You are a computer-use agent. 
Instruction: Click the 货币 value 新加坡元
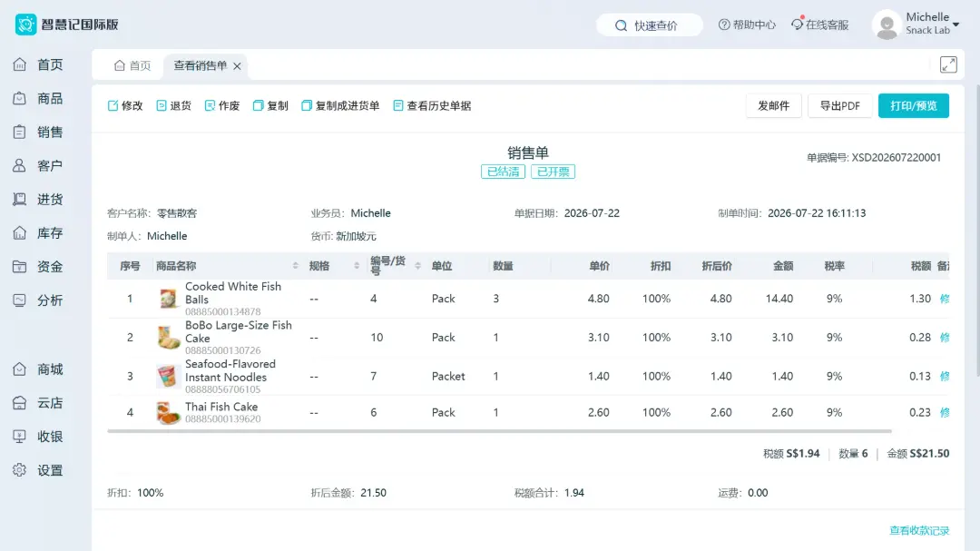(357, 236)
